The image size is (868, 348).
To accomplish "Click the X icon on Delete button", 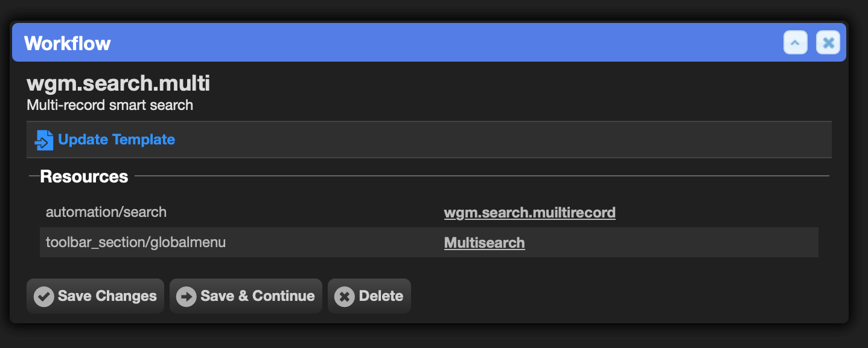I will pyautogui.click(x=344, y=296).
